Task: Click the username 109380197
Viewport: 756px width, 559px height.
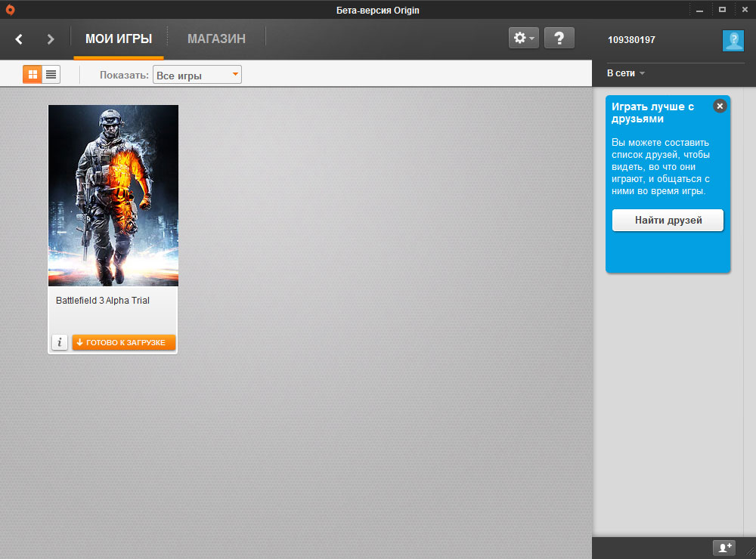Action: coord(631,41)
